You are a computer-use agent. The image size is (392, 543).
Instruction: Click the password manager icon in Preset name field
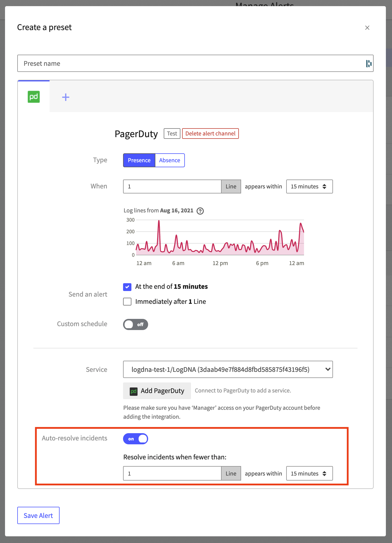coord(369,64)
